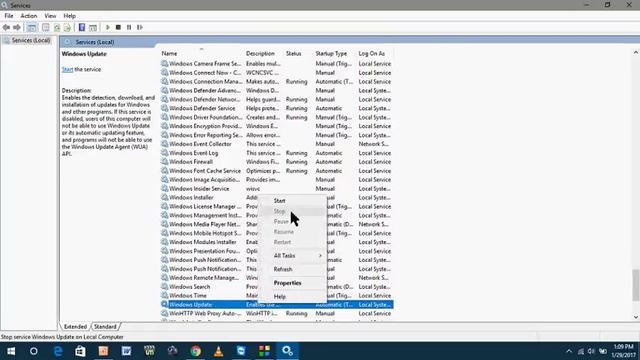
Task: Toggle Show/Hide Console Tree toolbar icon
Action: (x=31, y=27)
